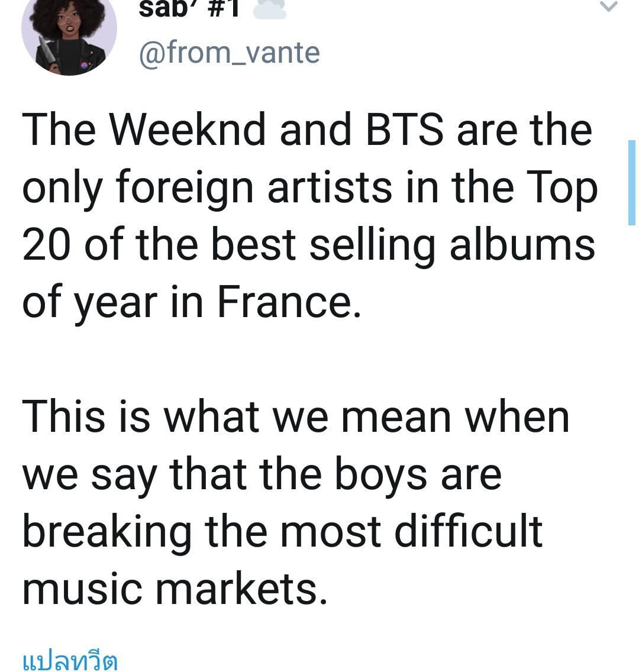Click the word BTS in the tweet

click(405, 130)
